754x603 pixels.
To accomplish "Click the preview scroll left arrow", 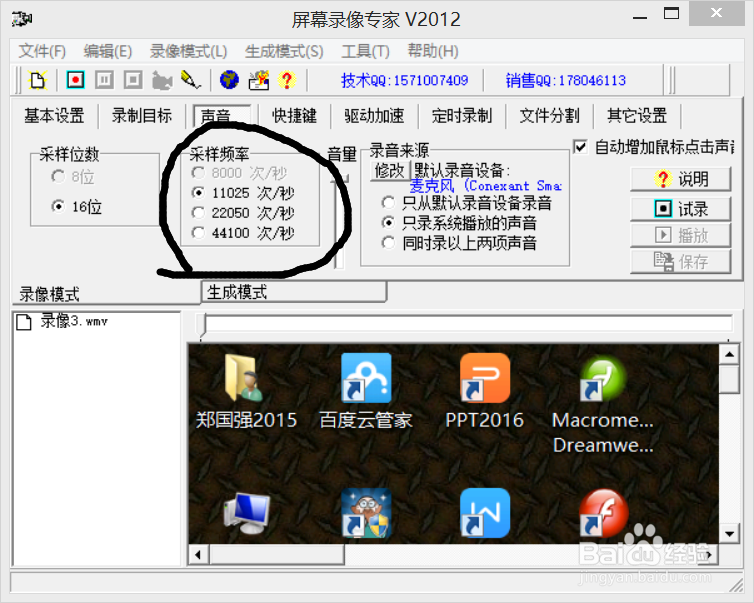I will point(198,554).
